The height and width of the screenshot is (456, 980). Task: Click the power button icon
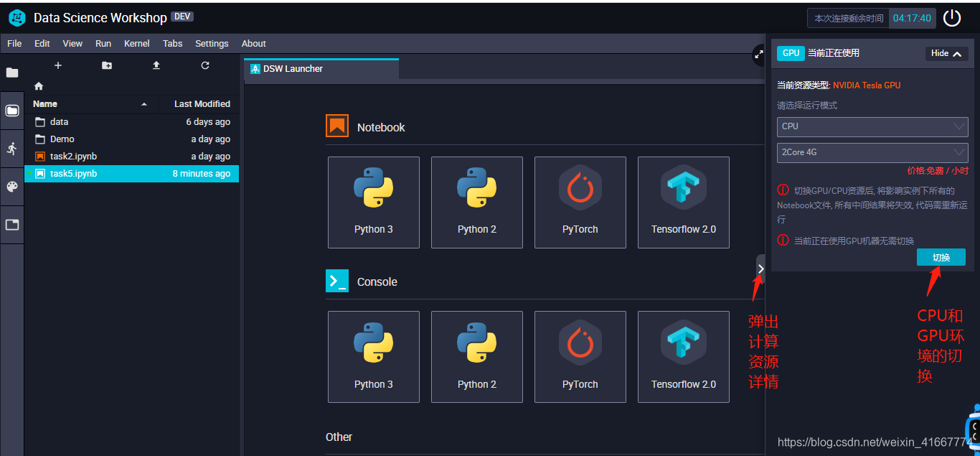pyautogui.click(x=951, y=18)
